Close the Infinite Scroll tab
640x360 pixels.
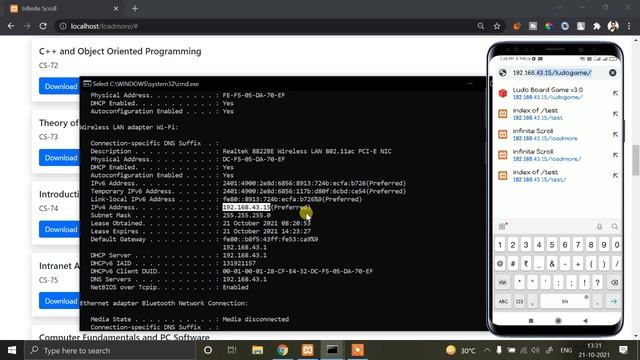pos(116,8)
